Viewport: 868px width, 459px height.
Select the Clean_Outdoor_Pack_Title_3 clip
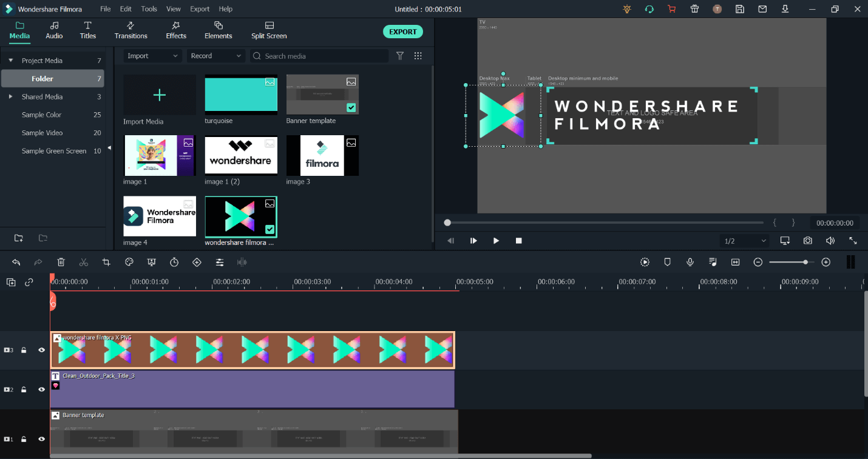click(x=253, y=389)
